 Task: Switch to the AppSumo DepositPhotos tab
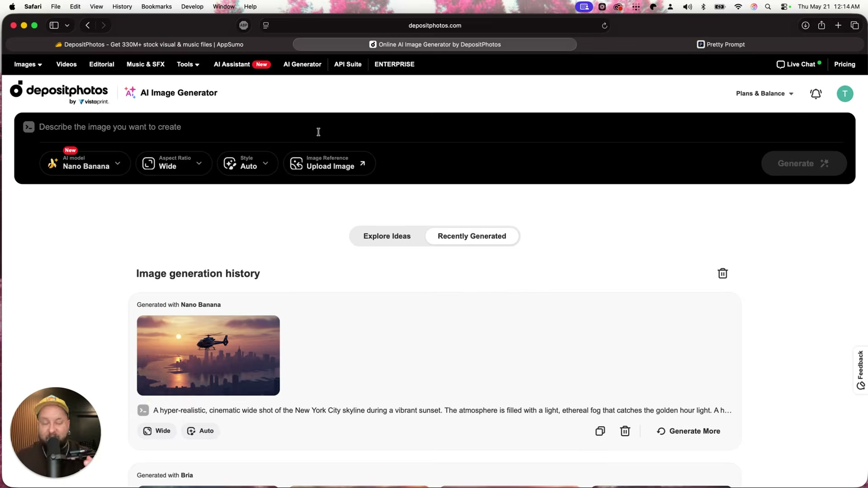[x=149, y=44]
